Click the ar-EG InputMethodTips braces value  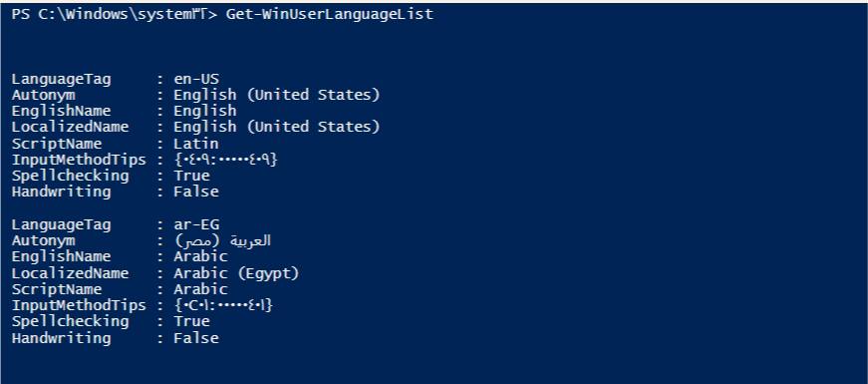[x=223, y=305]
